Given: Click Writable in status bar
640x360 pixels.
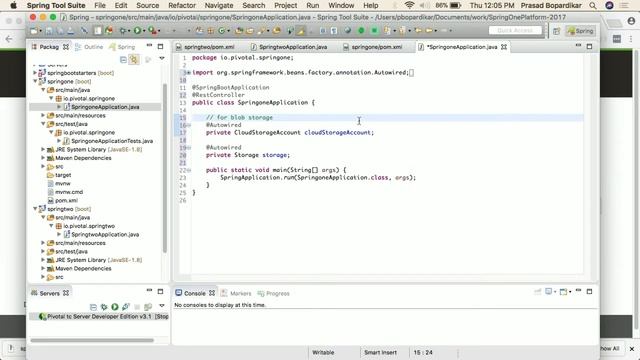Looking at the screenshot, I should tap(323, 352).
